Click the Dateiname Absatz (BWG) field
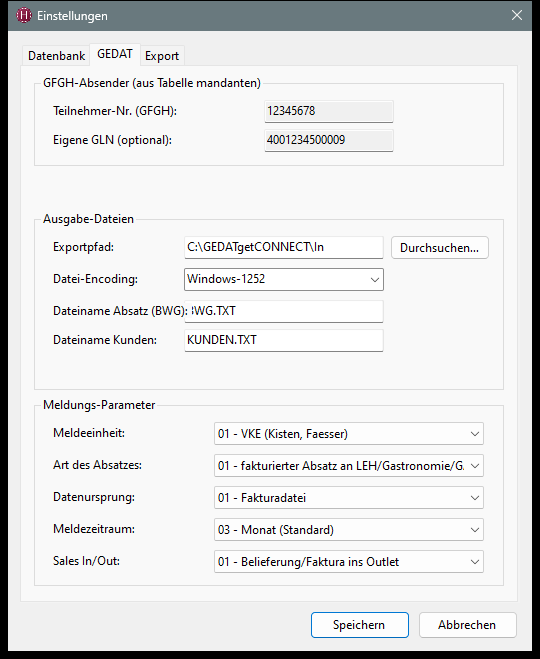Viewport: 540px width, 659px height. pos(284,311)
